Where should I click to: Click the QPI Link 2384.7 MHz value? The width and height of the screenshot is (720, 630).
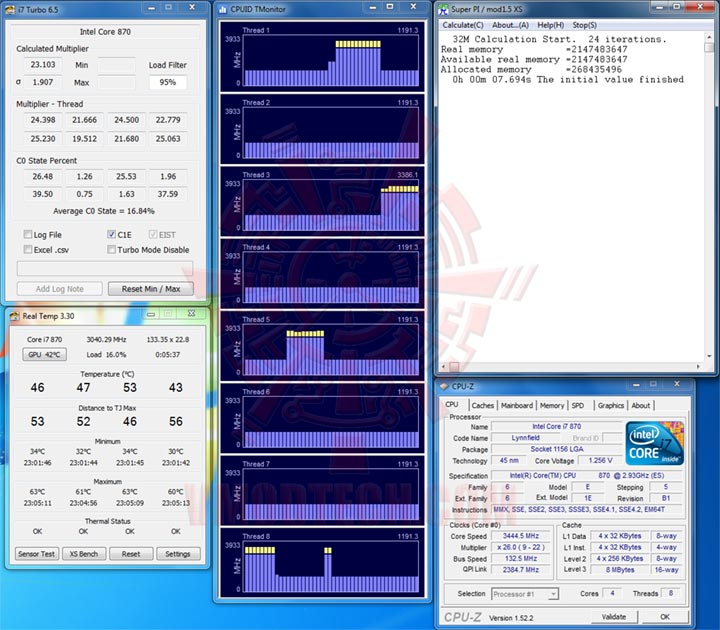coord(521,570)
